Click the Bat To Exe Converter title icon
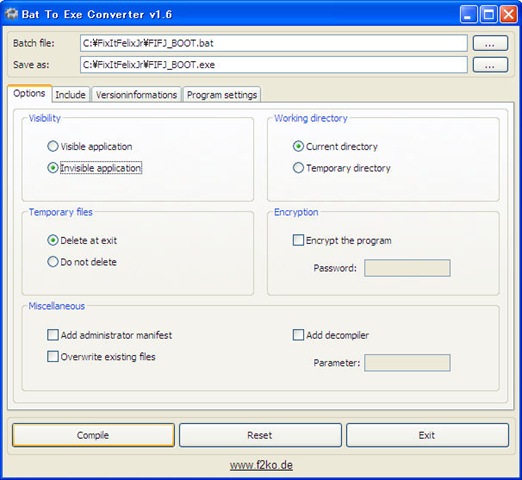Image resolution: width=522 pixels, height=480 pixels. click(x=11, y=14)
